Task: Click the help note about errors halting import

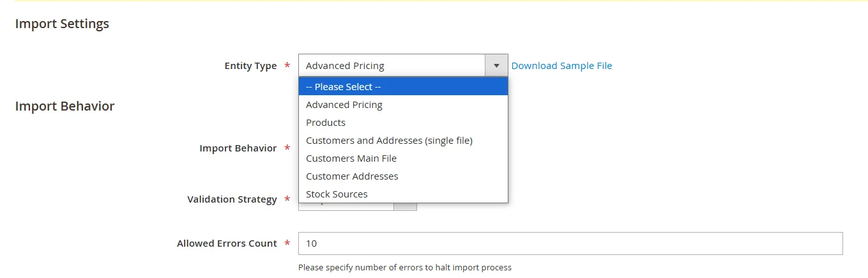Action: point(405,268)
